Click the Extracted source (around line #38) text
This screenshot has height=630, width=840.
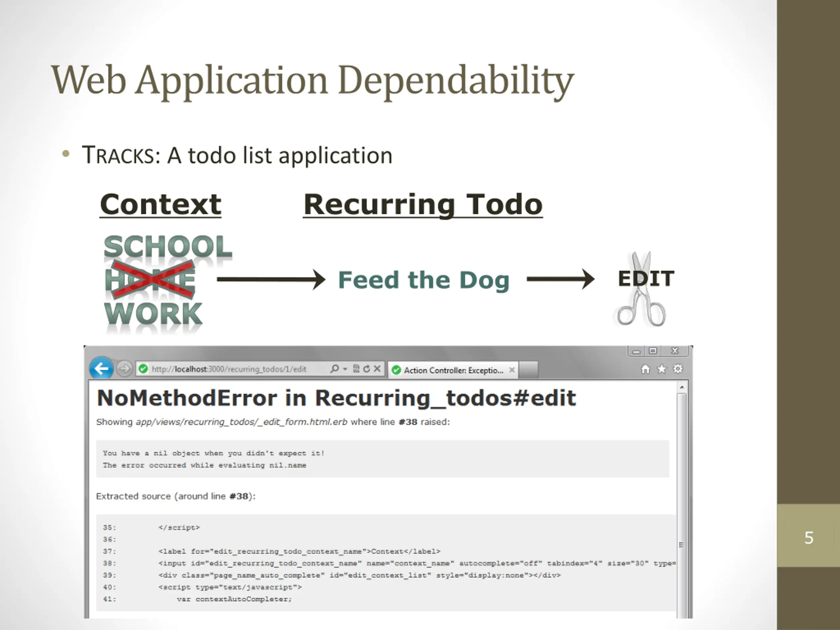(x=176, y=496)
